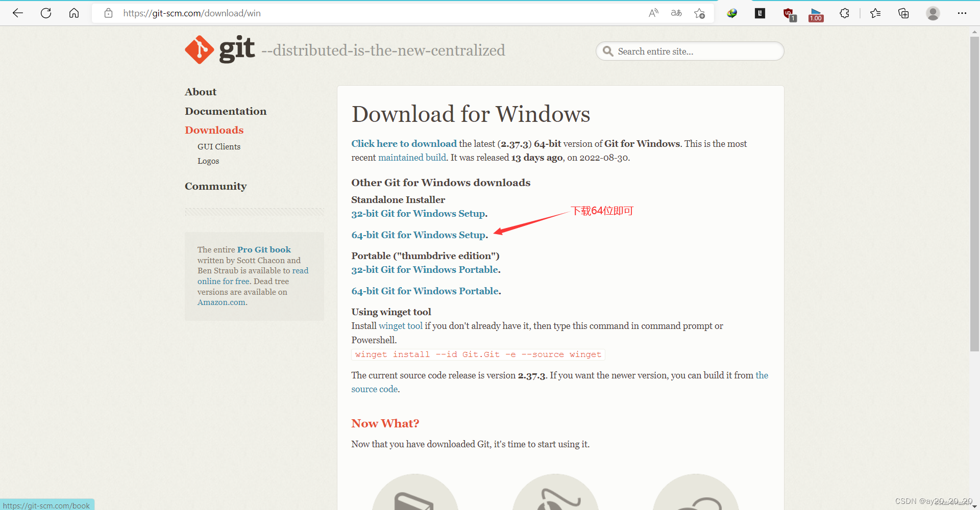Click the git wordmark text
This screenshot has height=510, width=980.
coord(237,49)
